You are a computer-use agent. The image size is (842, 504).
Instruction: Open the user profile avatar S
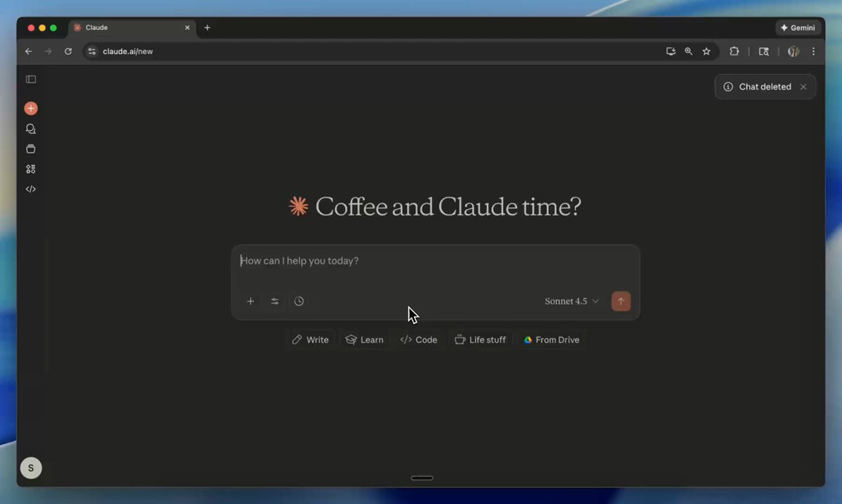(31, 468)
